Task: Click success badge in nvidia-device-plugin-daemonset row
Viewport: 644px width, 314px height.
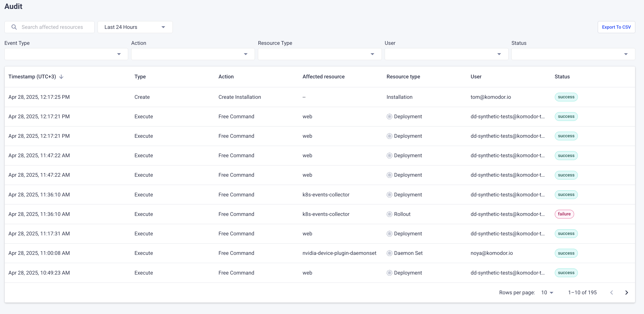Action: 566,253
